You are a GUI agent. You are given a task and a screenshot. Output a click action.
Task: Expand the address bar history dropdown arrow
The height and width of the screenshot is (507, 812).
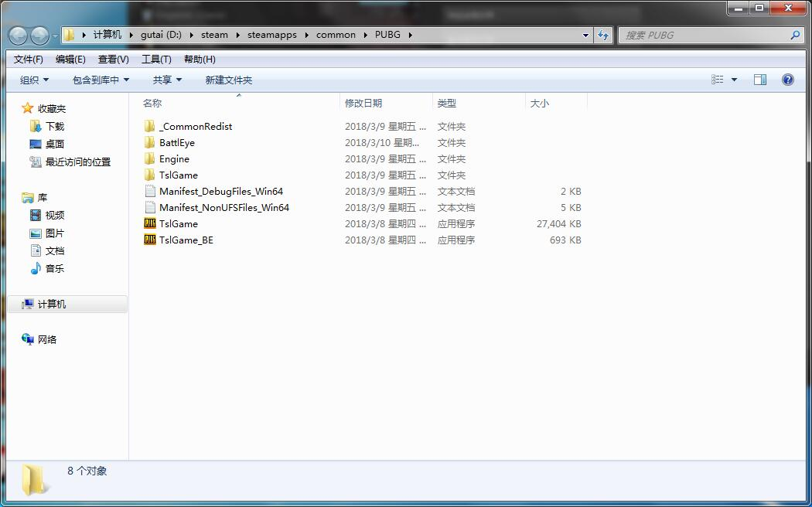click(x=585, y=36)
